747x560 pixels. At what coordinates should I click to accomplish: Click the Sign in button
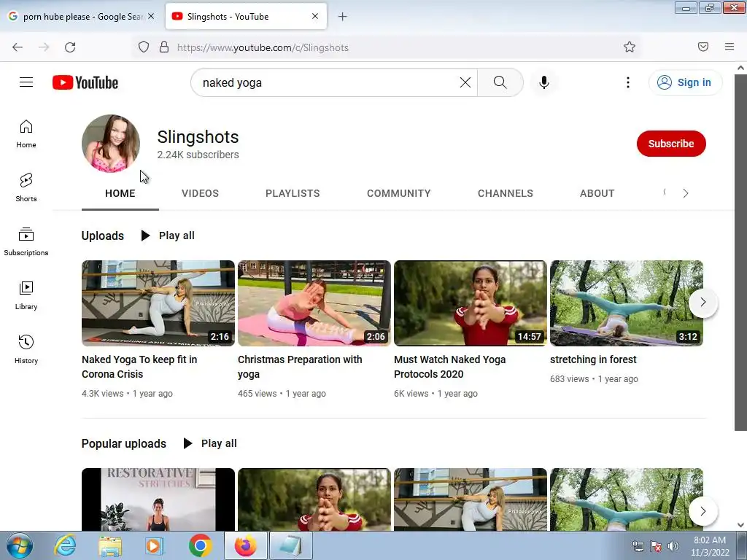pyautogui.click(x=685, y=82)
